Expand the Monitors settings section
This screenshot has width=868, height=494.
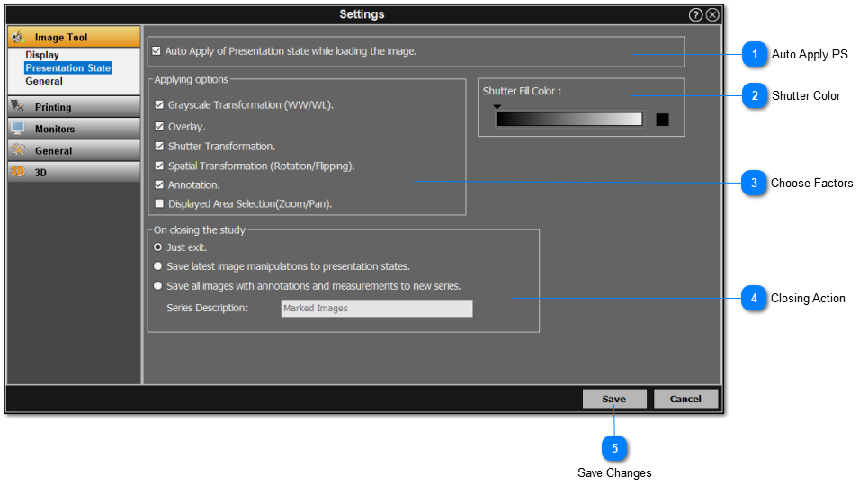coord(55,129)
